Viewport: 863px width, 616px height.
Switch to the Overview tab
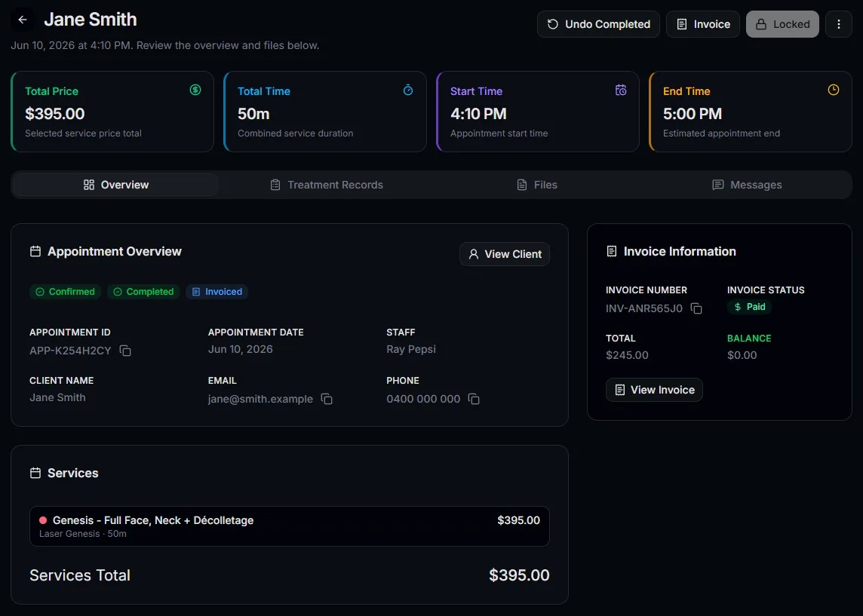coord(115,185)
